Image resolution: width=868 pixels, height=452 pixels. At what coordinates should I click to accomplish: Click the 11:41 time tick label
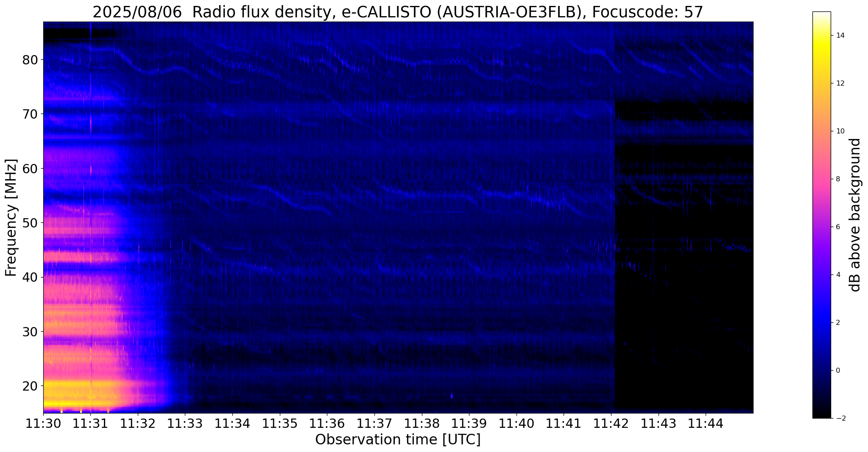click(x=564, y=423)
